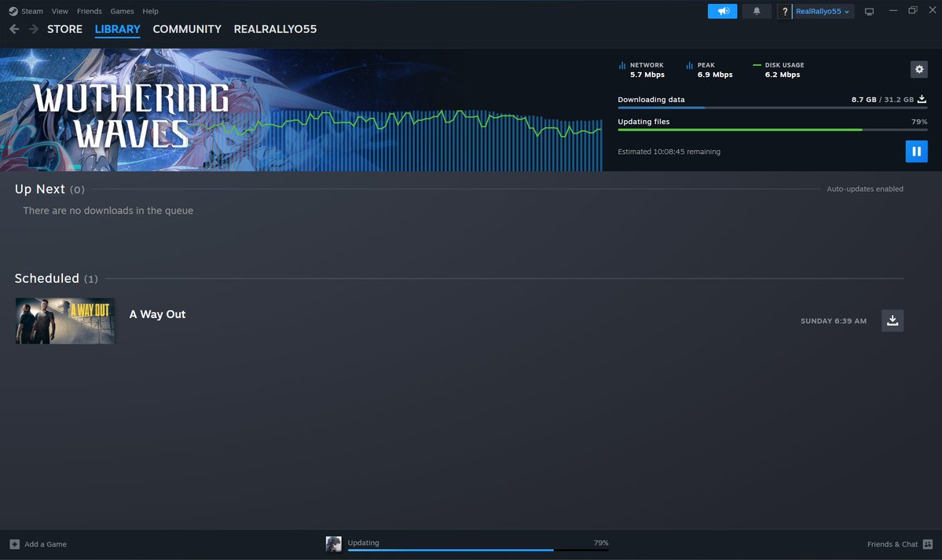Enter Big Picture mode monitor icon

click(x=869, y=12)
